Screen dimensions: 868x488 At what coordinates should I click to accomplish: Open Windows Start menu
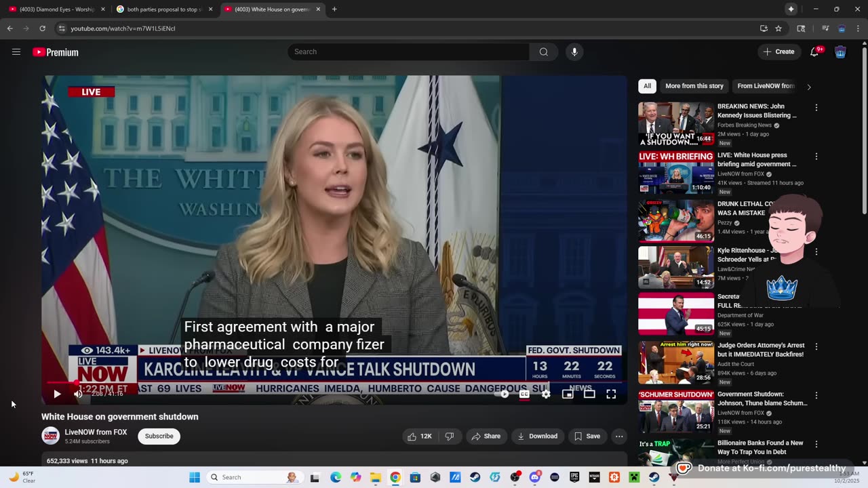tap(195, 477)
